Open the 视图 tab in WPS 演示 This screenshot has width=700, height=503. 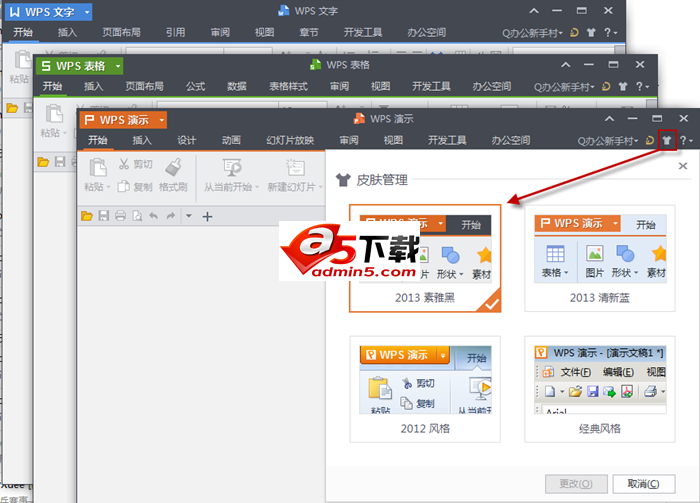tap(393, 141)
